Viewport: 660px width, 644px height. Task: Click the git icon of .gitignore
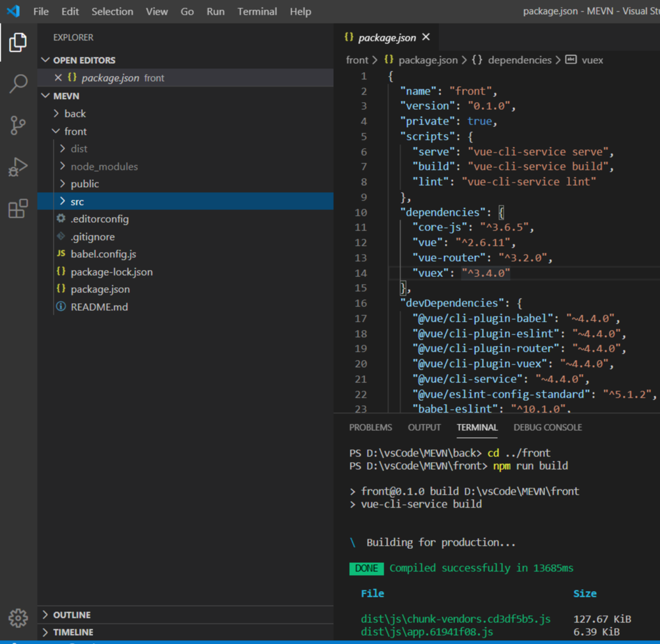61,236
